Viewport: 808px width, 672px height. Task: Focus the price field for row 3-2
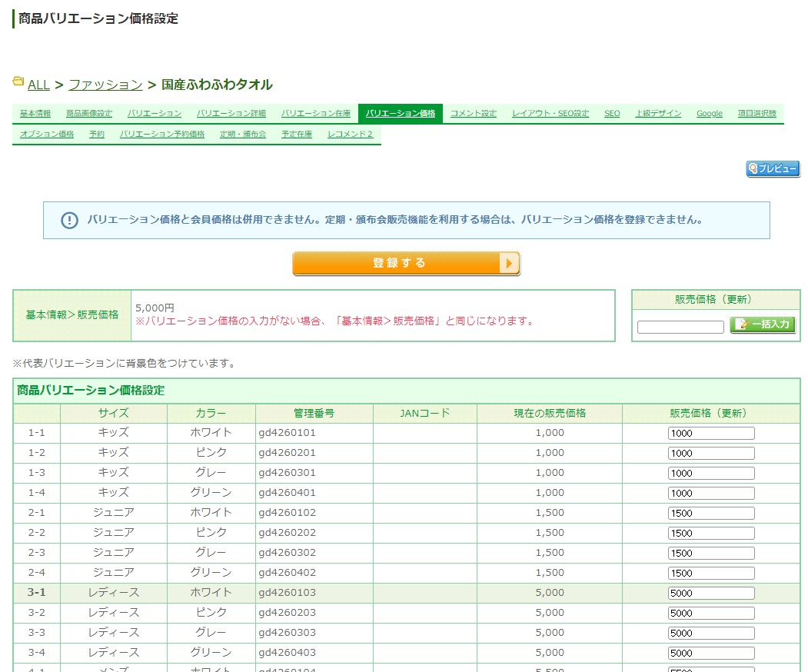(x=711, y=614)
